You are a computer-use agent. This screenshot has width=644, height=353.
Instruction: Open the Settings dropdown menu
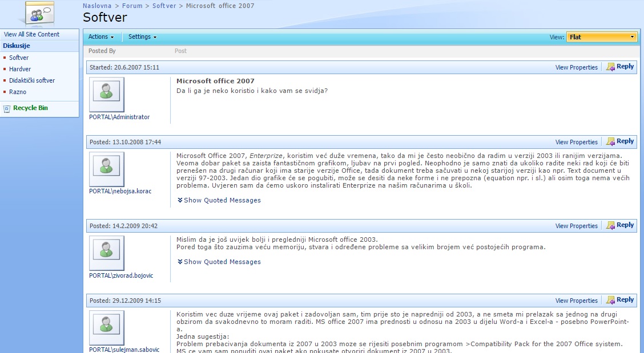[x=143, y=36]
